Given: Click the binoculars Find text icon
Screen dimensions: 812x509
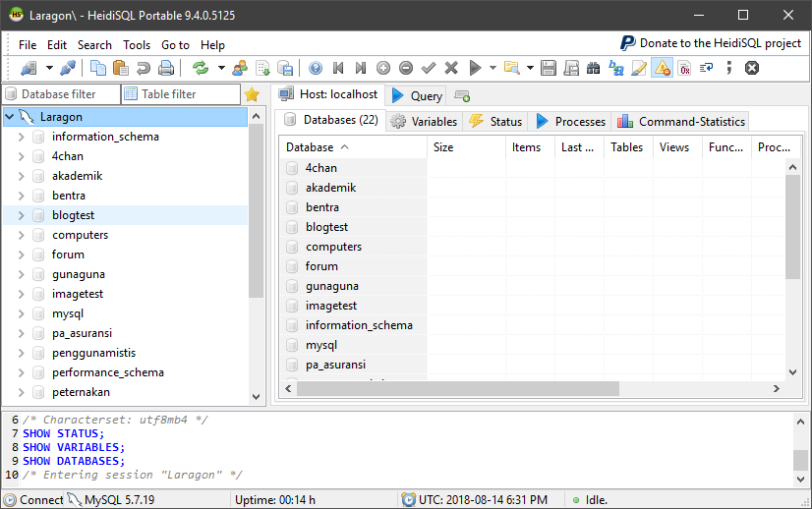Looking at the screenshot, I should click(593, 68).
